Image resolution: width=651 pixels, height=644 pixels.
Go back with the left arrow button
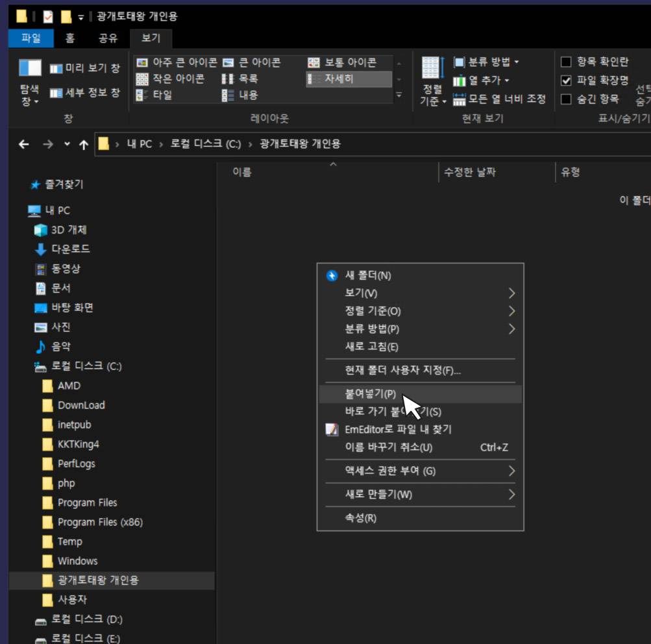point(24,144)
